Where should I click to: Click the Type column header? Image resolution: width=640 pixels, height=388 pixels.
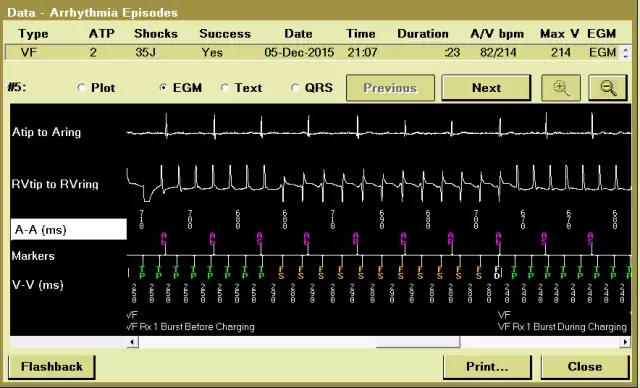[33, 34]
